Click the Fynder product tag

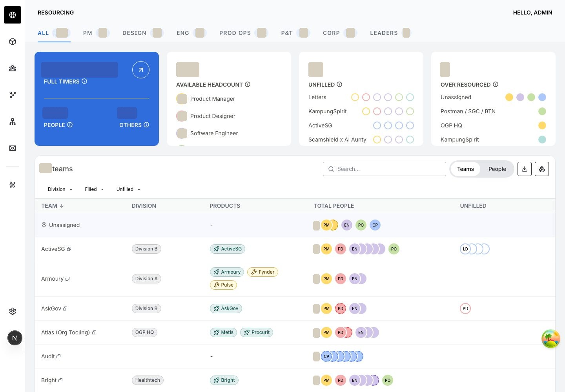263,272
